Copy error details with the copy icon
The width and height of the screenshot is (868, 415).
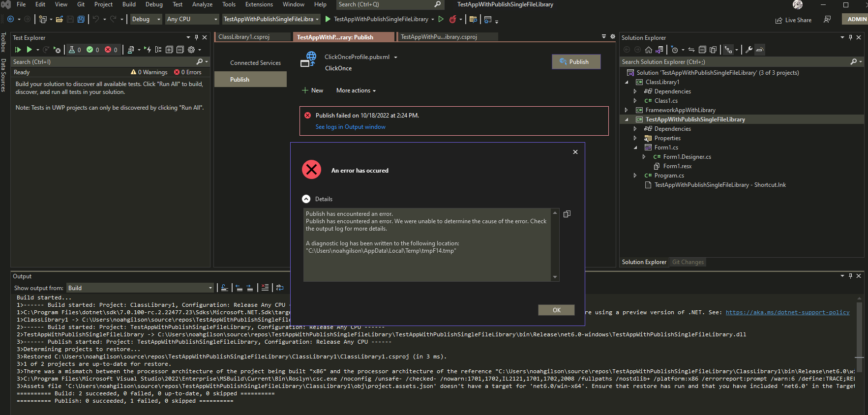(x=567, y=214)
